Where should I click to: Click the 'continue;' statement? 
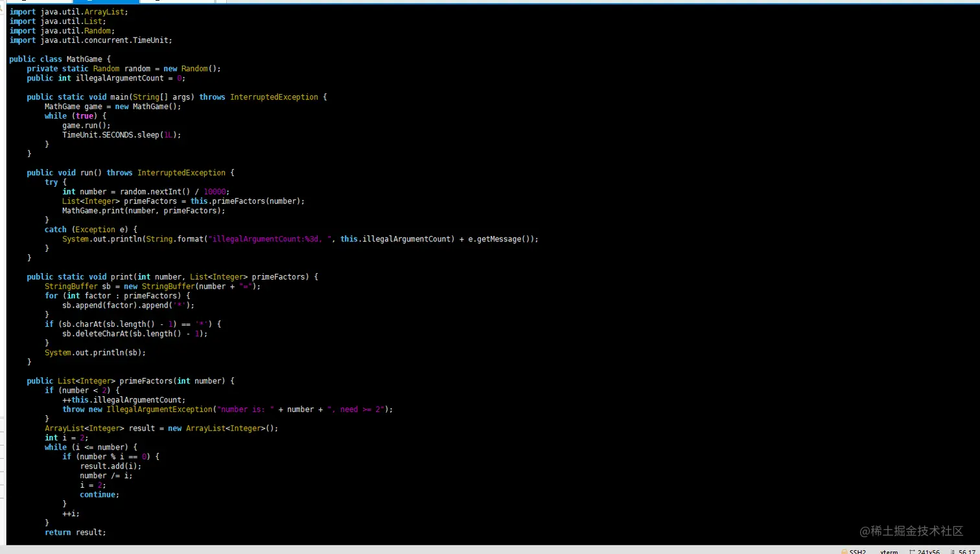tap(100, 494)
